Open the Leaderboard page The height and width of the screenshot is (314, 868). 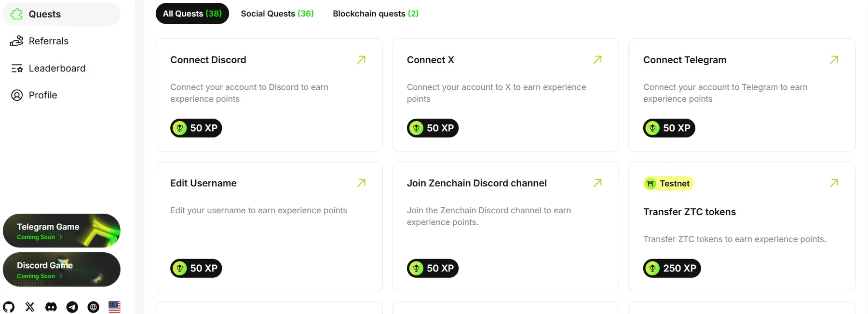57,68
